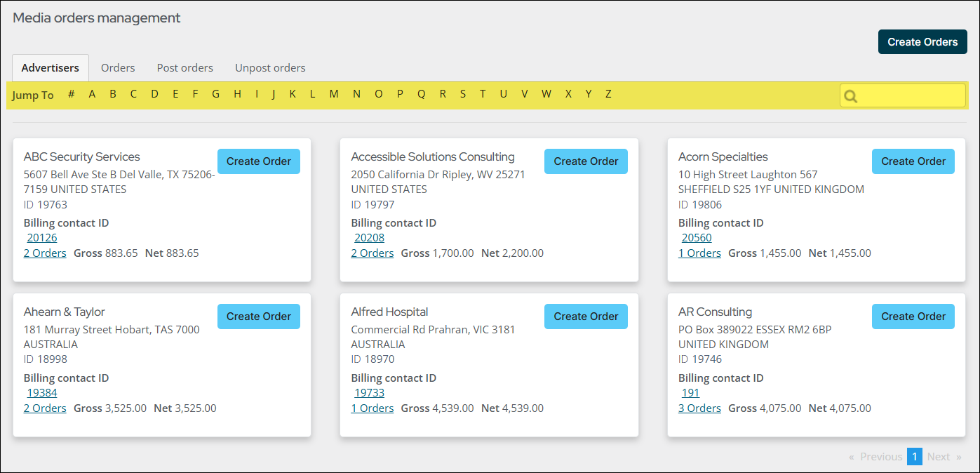Jump to letter M advertisers
This screenshot has height=473, width=980.
334,94
